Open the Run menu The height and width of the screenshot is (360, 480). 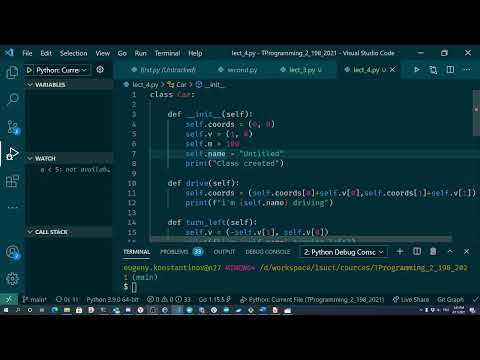140,53
